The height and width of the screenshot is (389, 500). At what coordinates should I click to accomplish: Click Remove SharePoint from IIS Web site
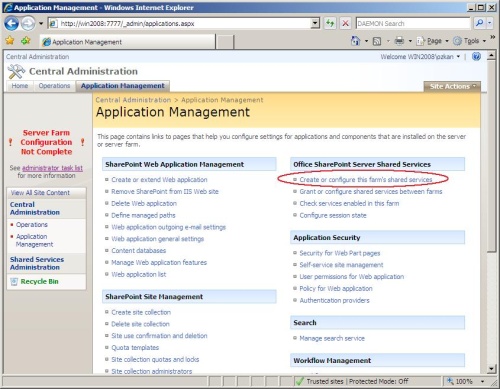tap(165, 192)
